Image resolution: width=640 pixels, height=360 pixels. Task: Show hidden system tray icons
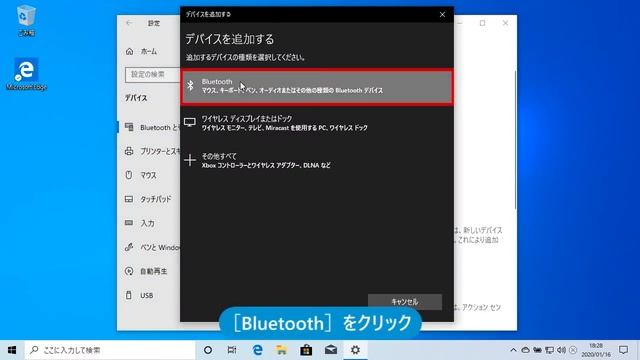coord(513,350)
